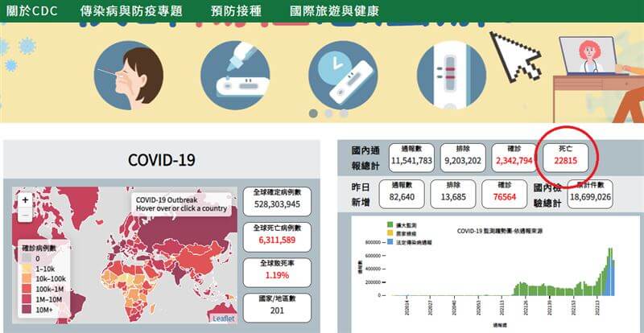The image size is (644, 333).
Task: Click the clock and test cassette icon
Action: click(x=343, y=75)
